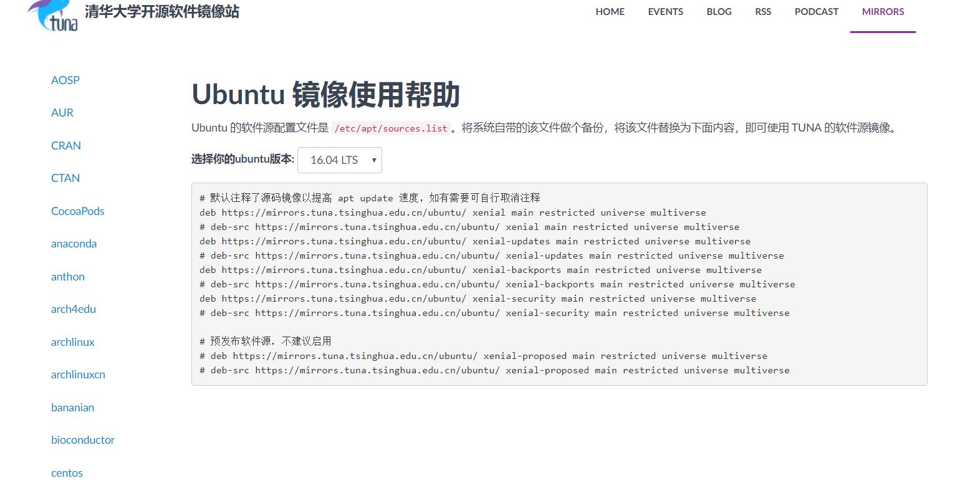This screenshot has height=483, width=980.
Task: Open the arch4edu mirror help link
Action: [74, 309]
